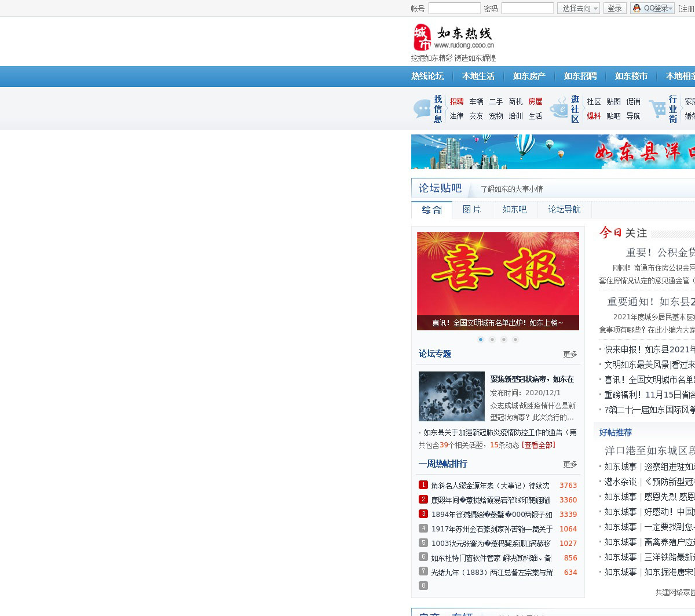Click the 贴吧 link
The image size is (695, 616).
(x=614, y=116)
